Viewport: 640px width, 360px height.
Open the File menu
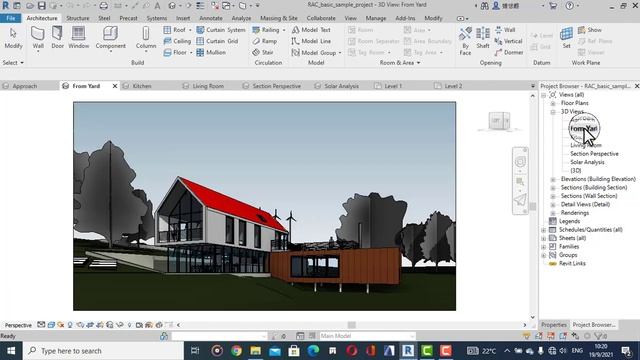coord(11,18)
